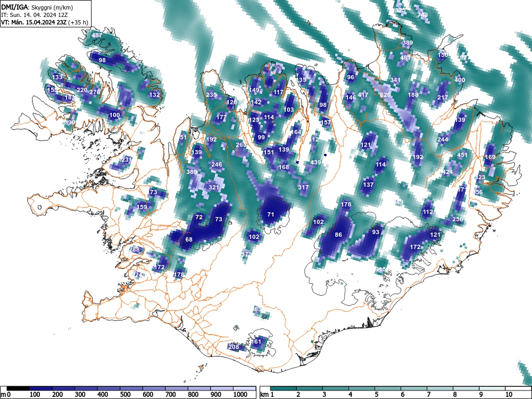Click the visibility value '126'
Viewport: 532px width, 399px height.
[232, 102]
